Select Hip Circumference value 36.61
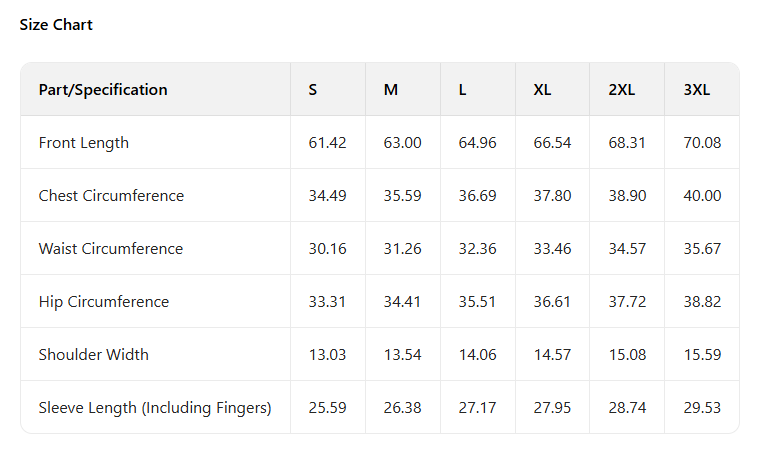 [x=552, y=302]
